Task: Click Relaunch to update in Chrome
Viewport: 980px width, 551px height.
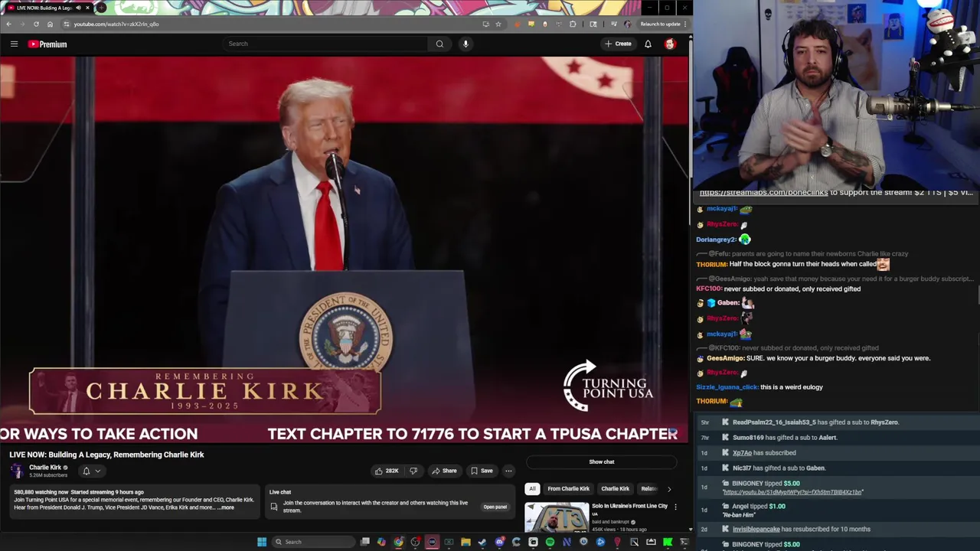Action: pos(659,24)
